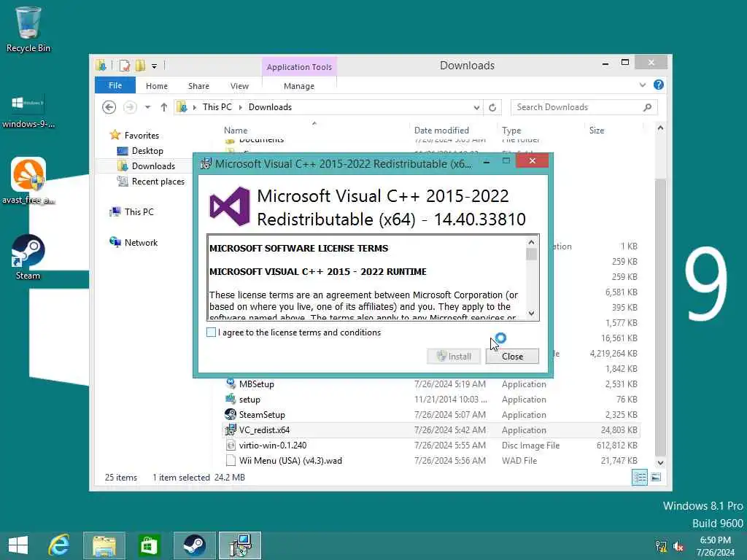
Task: Click the Close button in the installer
Action: 512,356
